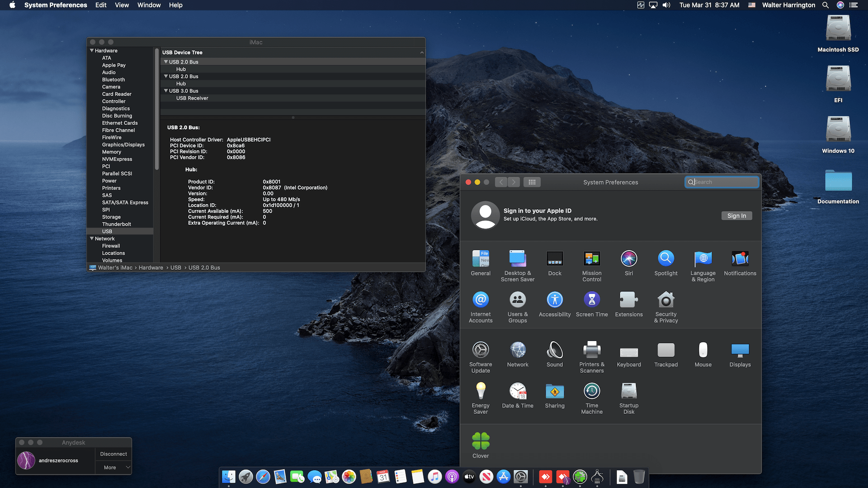The width and height of the screenshot is (868, 488).
Task: Open the Windows 10 drive on desktop
Action: tap(838, 135)
